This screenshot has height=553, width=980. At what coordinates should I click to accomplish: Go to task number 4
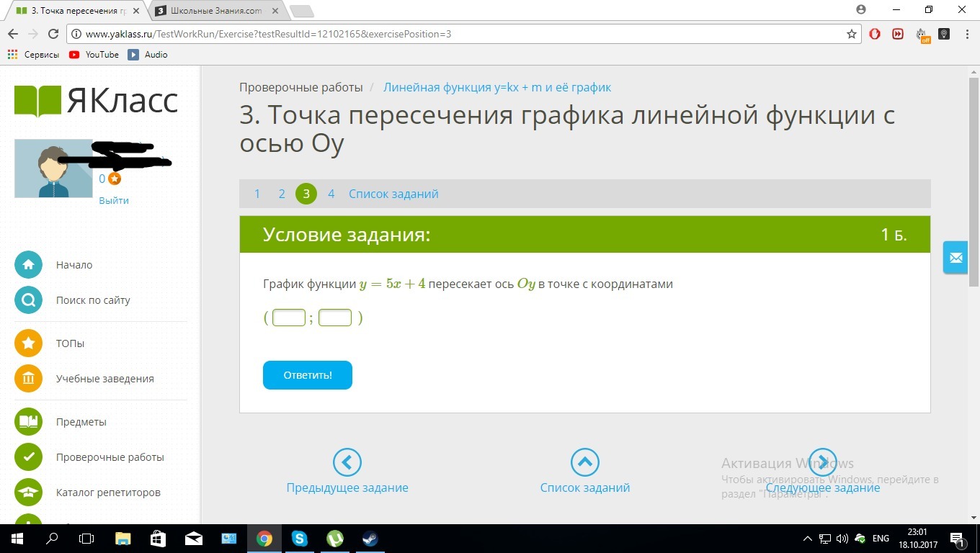(x=331, y=194)
